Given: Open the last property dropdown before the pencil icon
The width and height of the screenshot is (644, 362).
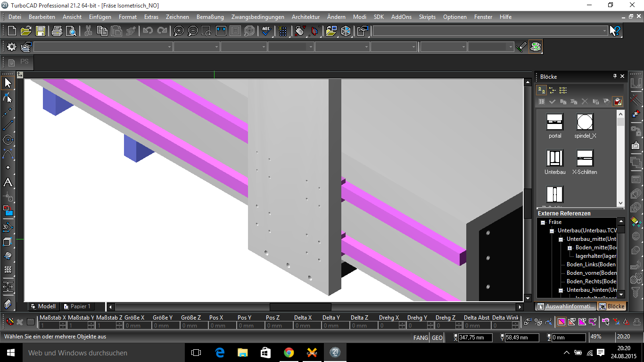Looking at the screenshot, I should coord(491,47).
